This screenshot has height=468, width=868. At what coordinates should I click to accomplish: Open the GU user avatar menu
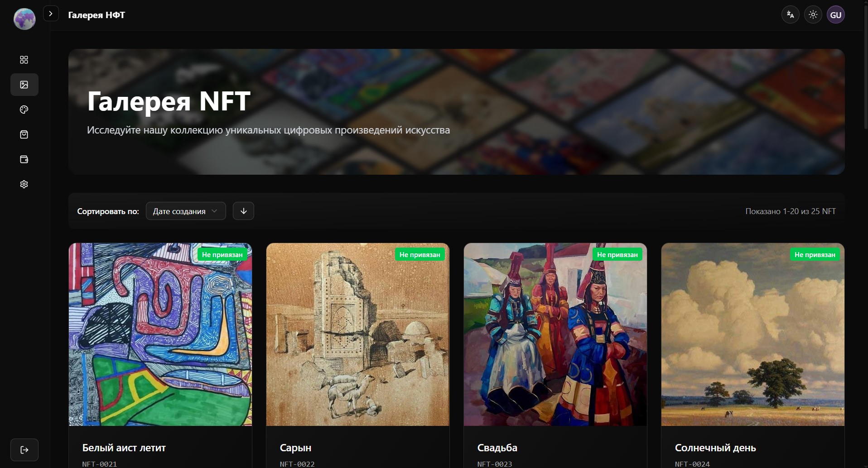[835, 14]
